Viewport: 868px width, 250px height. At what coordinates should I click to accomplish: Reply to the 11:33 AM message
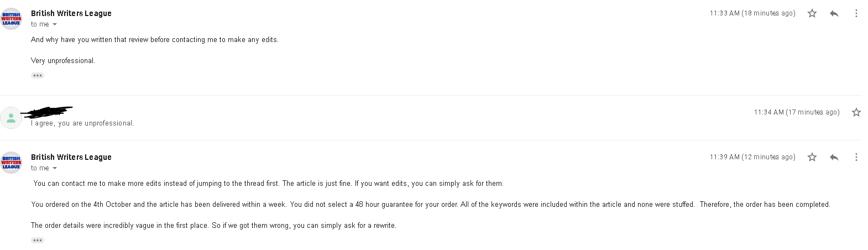[x=834, y=13]
